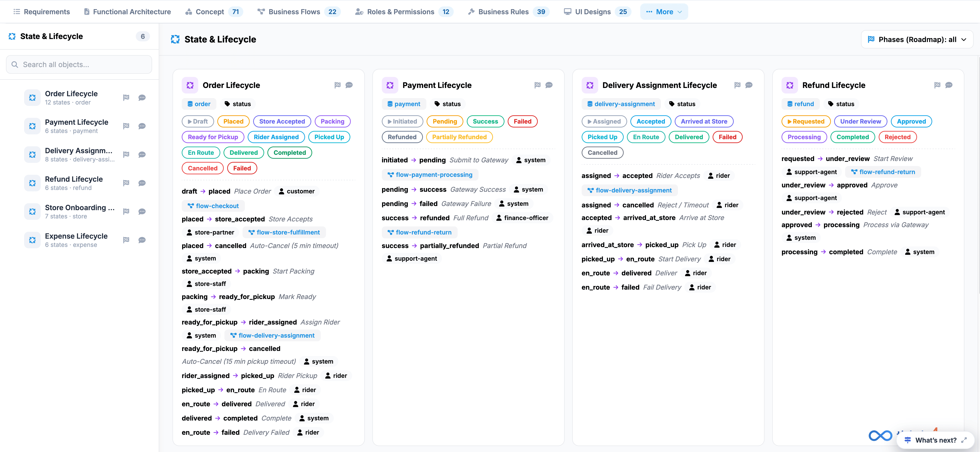Click flag icon on Delivery Assignment Lifecycle card
The width and height of the screenshot is (980, 452).
[x=737, y=85]
